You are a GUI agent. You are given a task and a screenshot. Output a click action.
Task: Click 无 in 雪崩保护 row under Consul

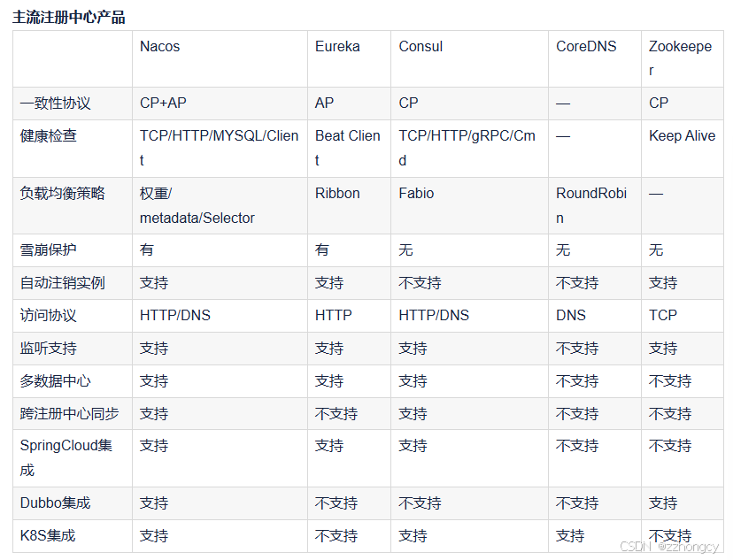pos(405,249)
